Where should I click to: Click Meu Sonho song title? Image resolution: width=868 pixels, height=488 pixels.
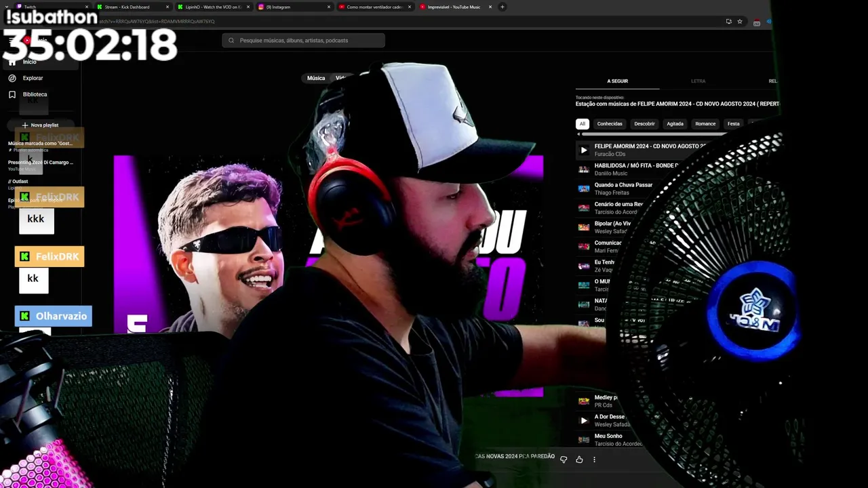(x=608, y=436)
